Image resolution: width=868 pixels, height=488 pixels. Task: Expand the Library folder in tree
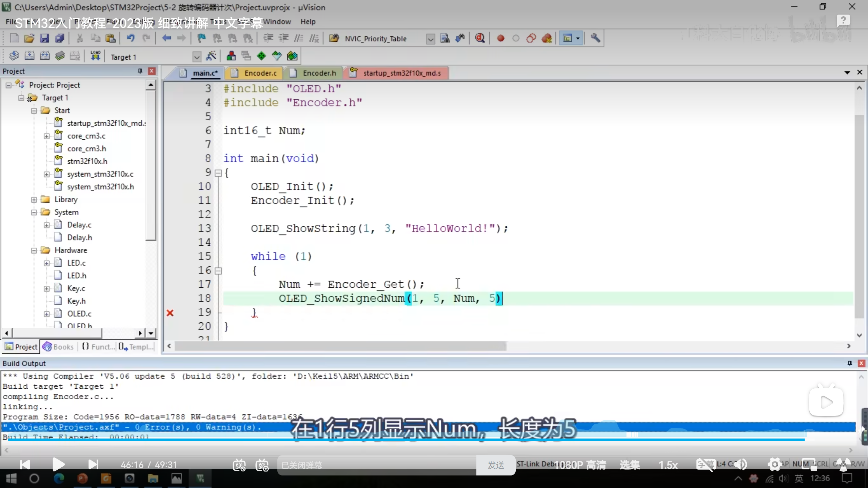[x=34, y=200]
